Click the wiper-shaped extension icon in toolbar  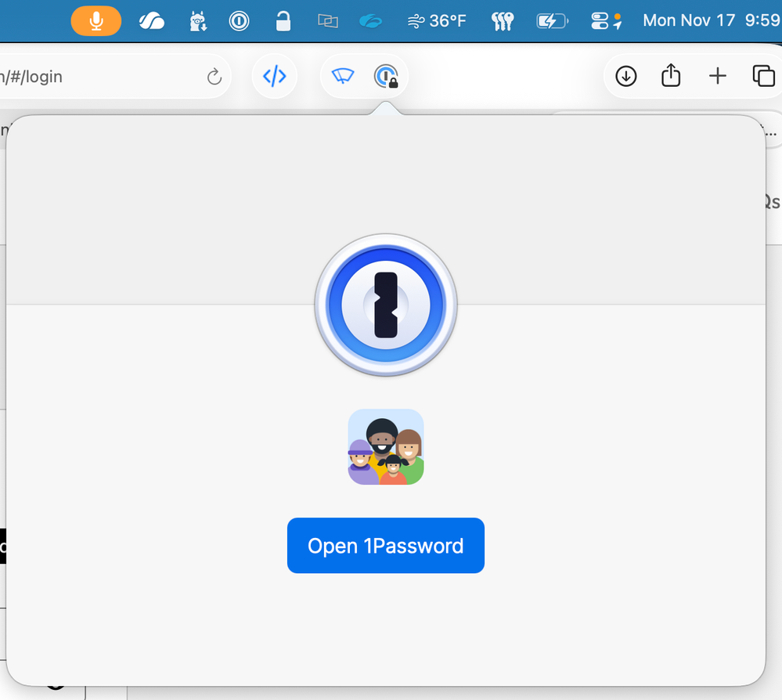coord(343,76)
